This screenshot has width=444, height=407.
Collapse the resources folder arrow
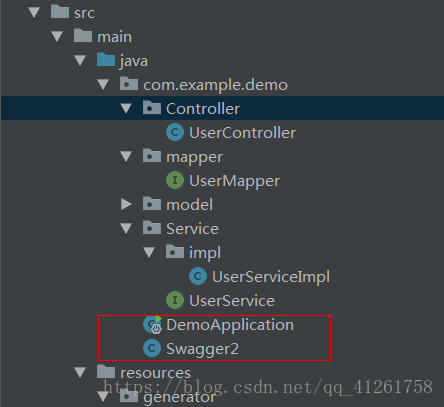tap(80, 372)
